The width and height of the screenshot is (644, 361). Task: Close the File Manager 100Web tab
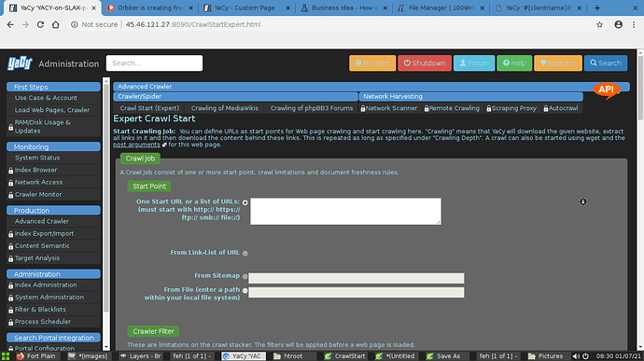click(483, 7)
